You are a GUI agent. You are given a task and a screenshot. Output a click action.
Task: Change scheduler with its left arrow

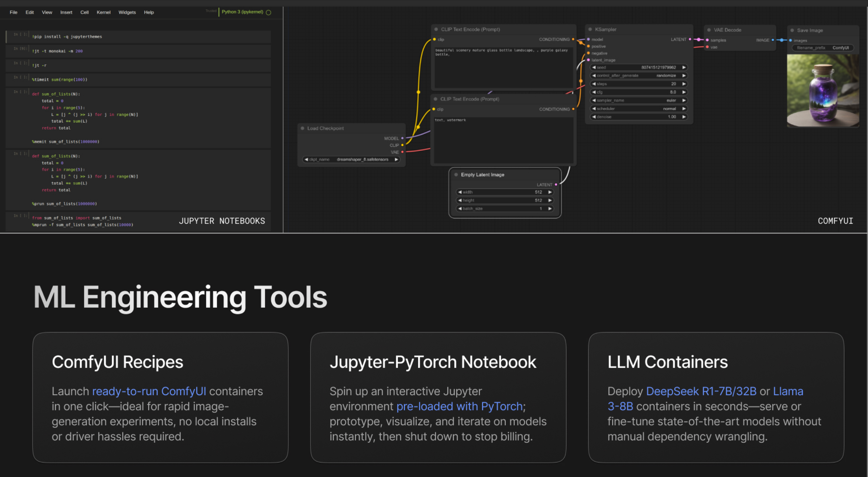tap(594, 108)
